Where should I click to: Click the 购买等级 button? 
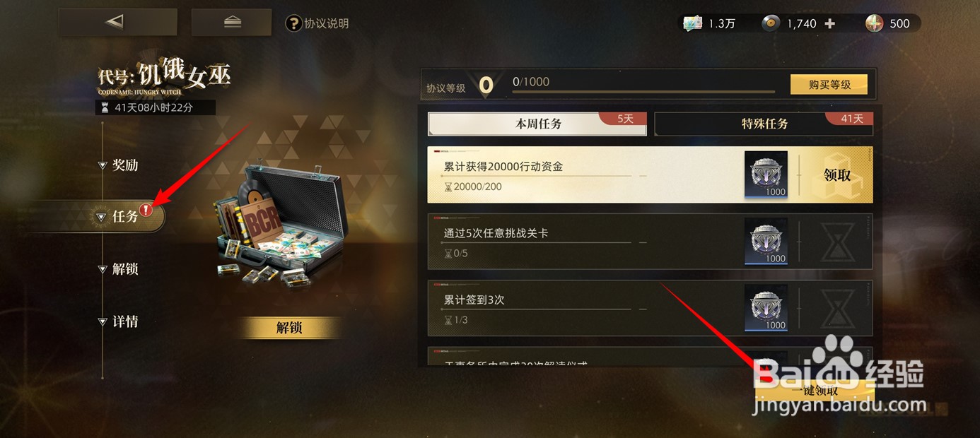coord(829,85)
